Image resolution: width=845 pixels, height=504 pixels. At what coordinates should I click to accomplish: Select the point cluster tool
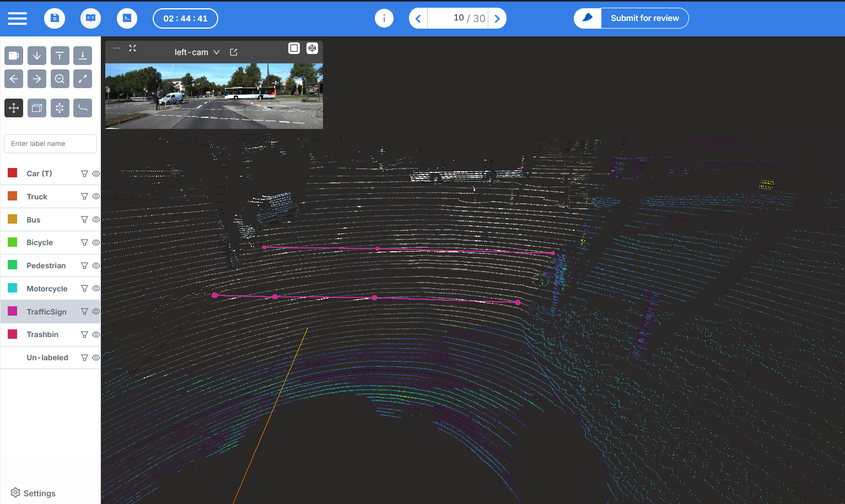pos(60,108)
